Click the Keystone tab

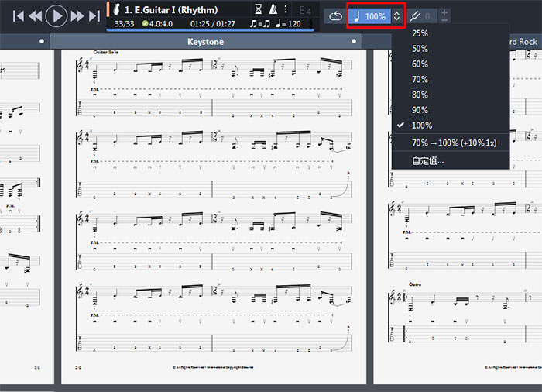coord(205,41)
